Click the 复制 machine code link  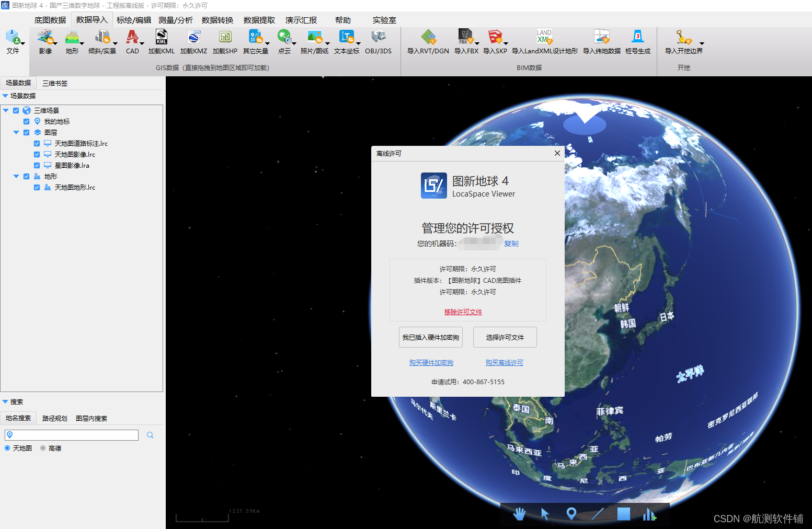pos(511,244)
